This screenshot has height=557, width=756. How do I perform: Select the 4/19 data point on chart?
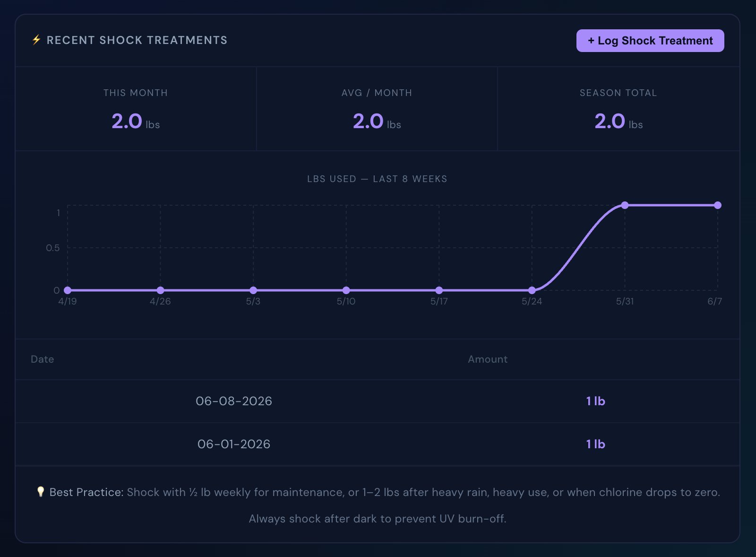(x=68, y=290)
